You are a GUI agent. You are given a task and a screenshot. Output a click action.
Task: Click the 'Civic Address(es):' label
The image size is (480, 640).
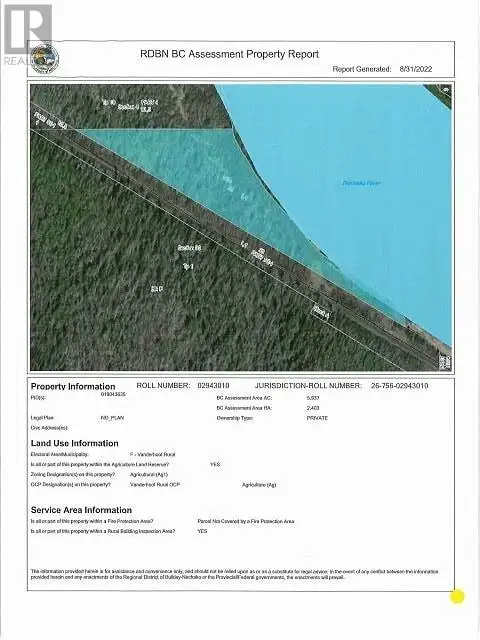pyautogui.click(x=49, y=428)
